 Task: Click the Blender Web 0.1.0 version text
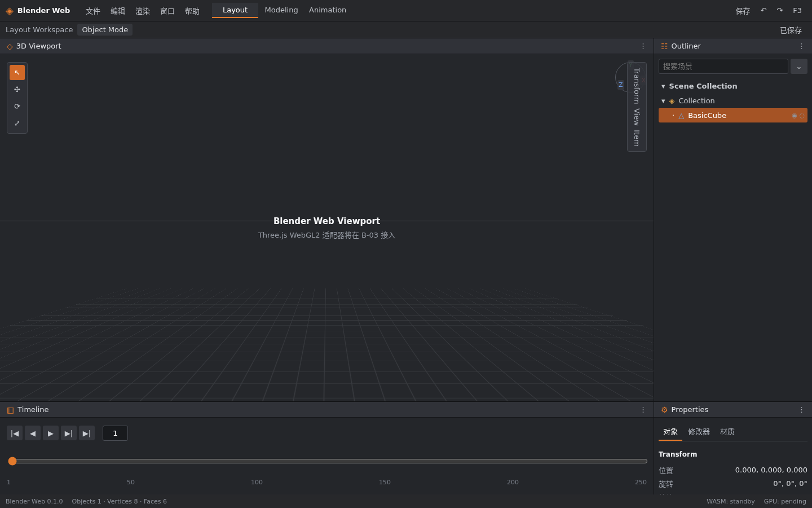(x=34, y=501)
